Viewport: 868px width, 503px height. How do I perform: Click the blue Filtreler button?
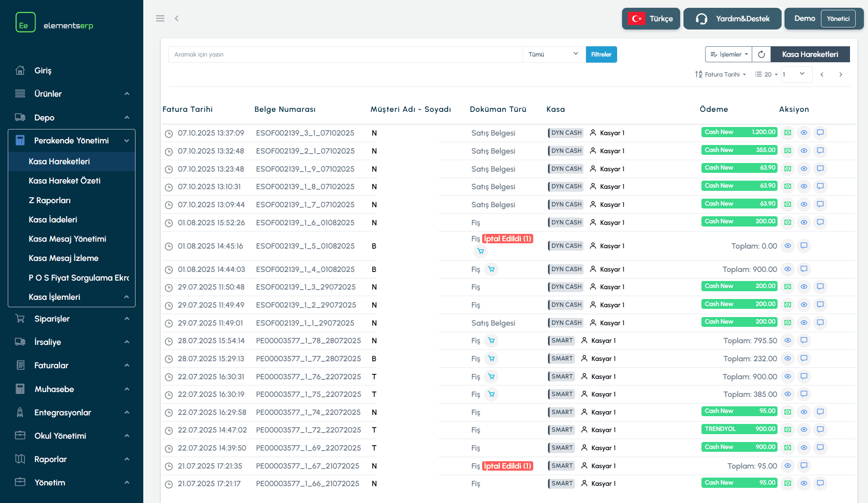(x=601, y=54)
